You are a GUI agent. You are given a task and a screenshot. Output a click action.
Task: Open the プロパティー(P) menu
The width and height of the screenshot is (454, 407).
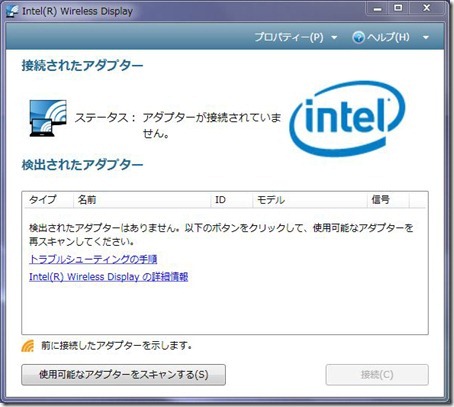pos(289,37)
